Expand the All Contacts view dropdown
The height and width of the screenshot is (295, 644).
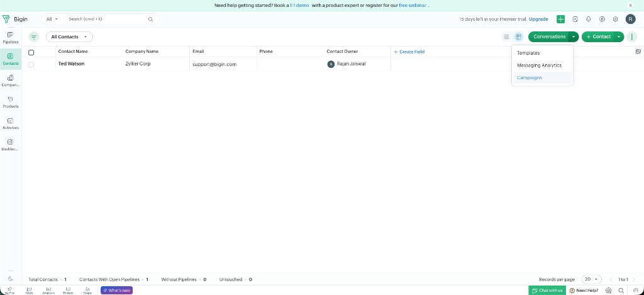click(x=69, y=37)
